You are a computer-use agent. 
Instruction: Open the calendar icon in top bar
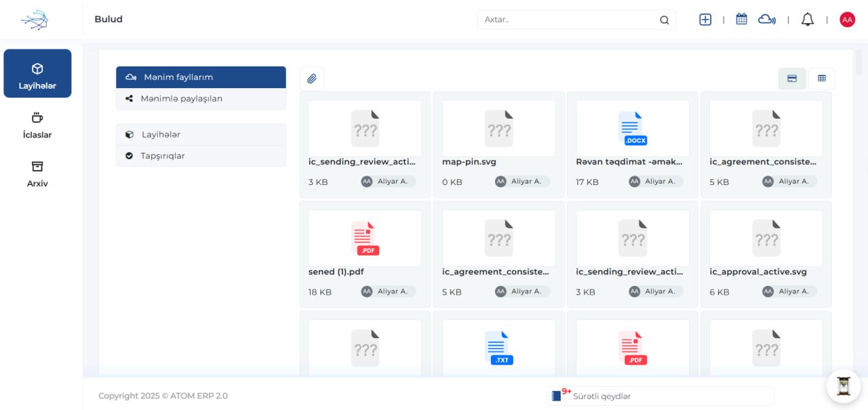pyautogui.click(x=741, y=20)
